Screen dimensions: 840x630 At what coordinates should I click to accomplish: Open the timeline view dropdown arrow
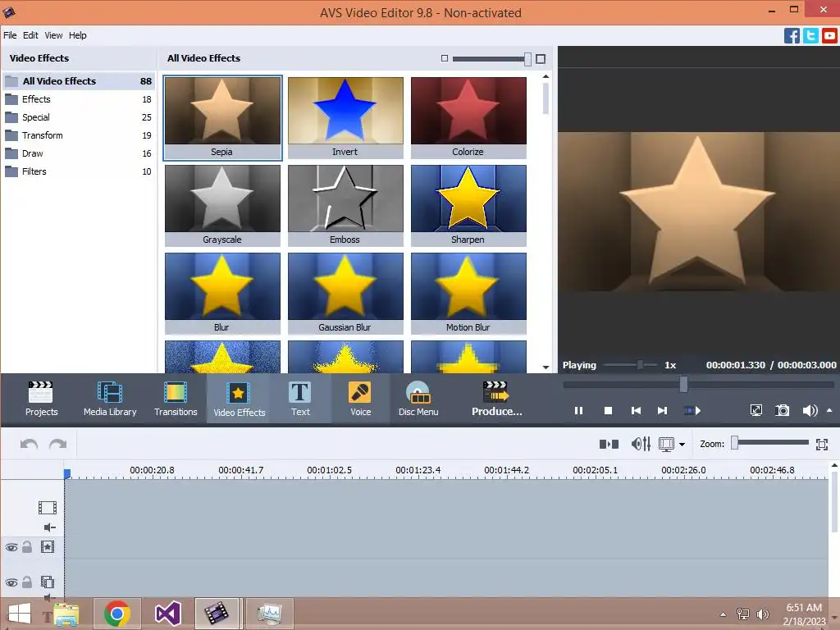click(x=682, y=445)
